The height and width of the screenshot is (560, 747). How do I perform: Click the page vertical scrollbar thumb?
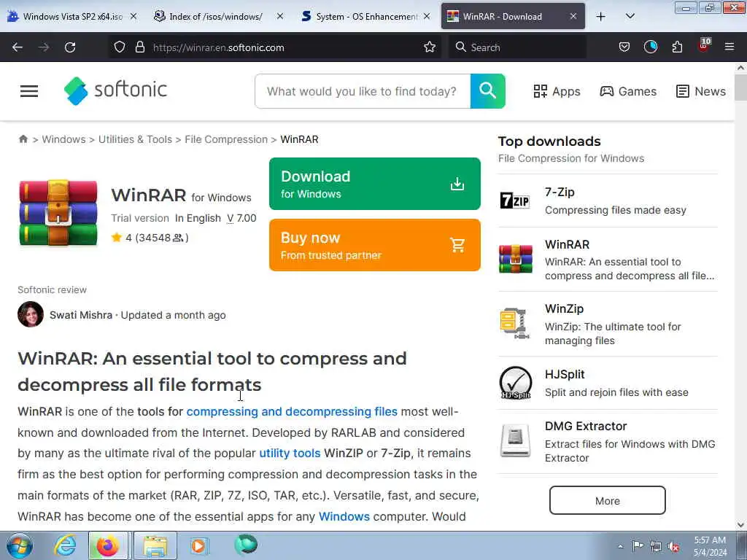click(x=740, y=87)
